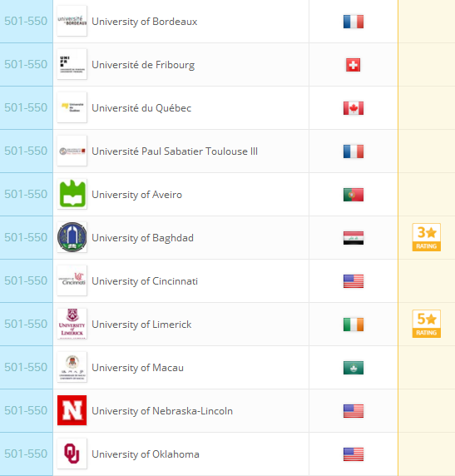Image resolution: width=455 pixels, height=476 pixels.
Task: Click the University of Limerick logo
Action: [72, 324]
